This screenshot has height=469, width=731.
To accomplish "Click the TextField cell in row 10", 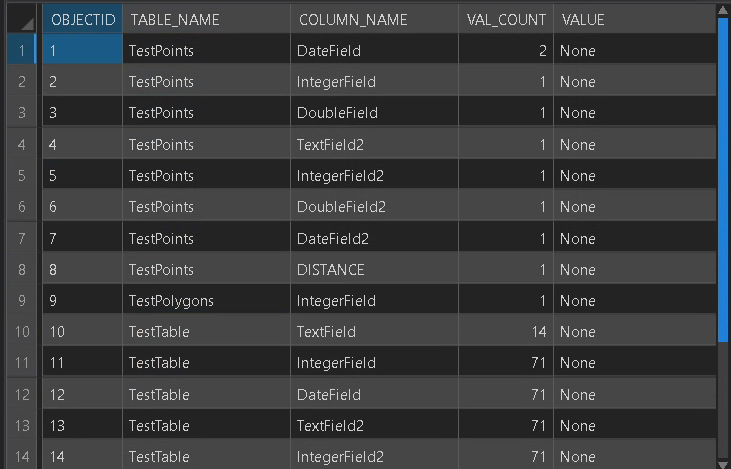I will coord(326,332).
